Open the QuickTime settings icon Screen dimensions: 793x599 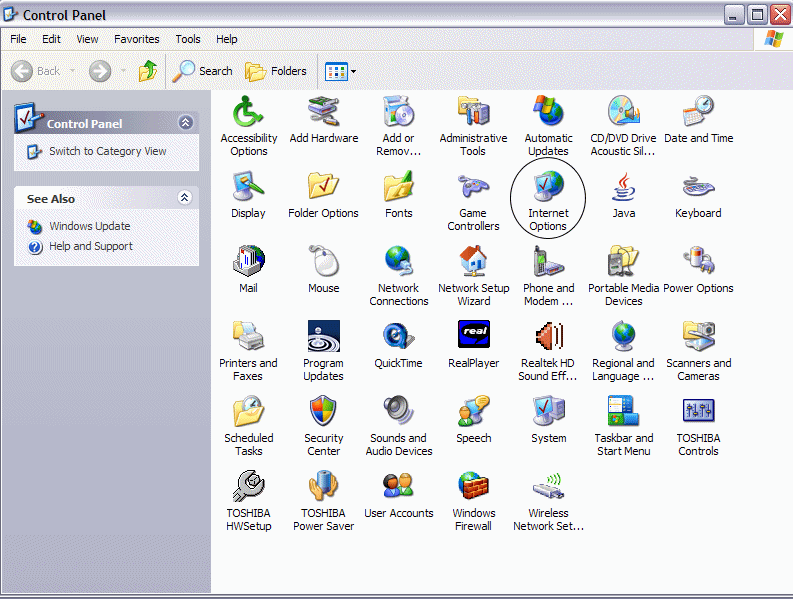point(398,337)
